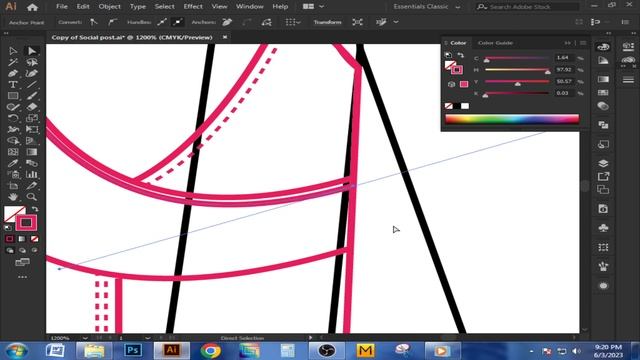Select the Direct Selection tool

click(32, 51)
